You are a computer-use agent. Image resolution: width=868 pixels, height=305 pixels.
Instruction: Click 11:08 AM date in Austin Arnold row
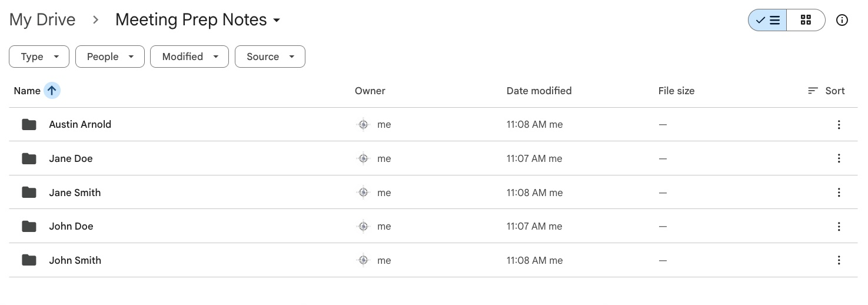tap(534, 124)
